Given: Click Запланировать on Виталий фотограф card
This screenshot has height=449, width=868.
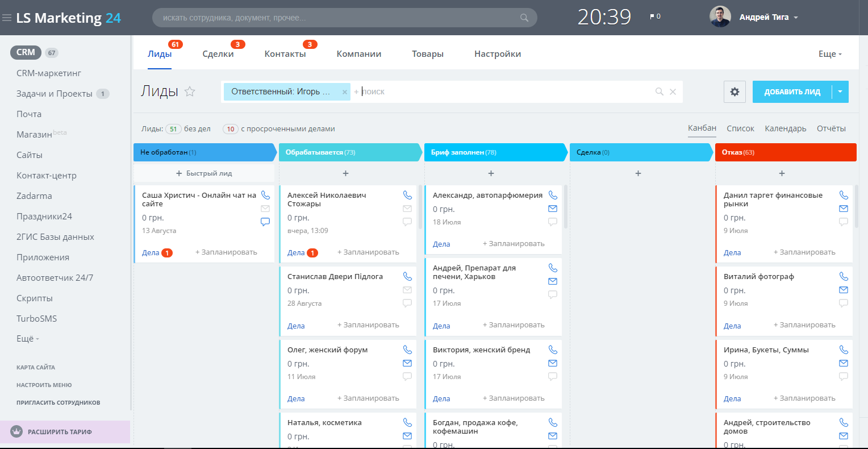Looking at the screenshot, I should (804, 325).
